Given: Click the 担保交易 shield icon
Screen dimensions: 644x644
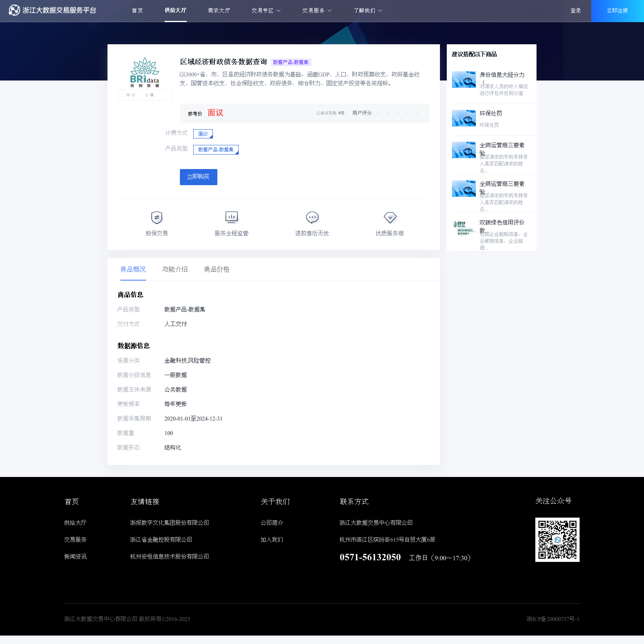Looking at the screenshot, I should coord(157,217).
